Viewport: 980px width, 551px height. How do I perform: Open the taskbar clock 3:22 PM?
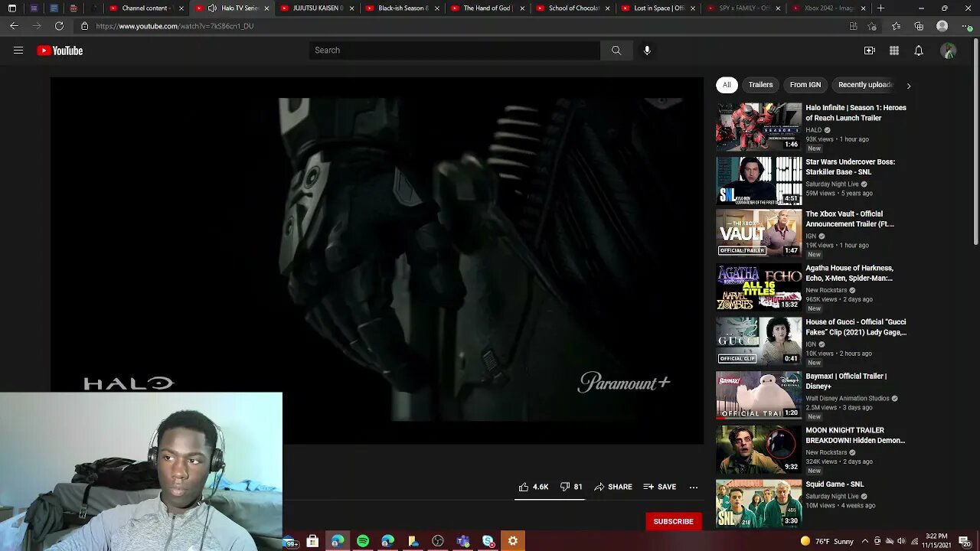coord(936,541)
